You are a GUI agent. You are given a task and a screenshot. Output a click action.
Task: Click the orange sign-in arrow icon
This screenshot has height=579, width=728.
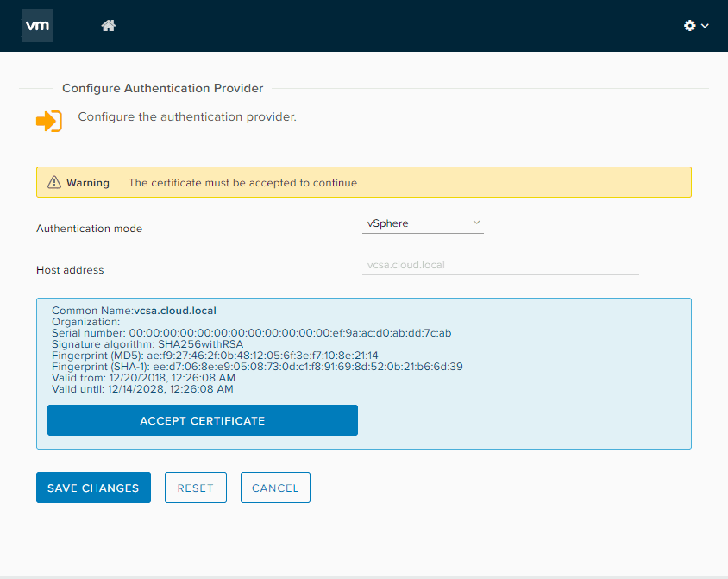(49, 121)
